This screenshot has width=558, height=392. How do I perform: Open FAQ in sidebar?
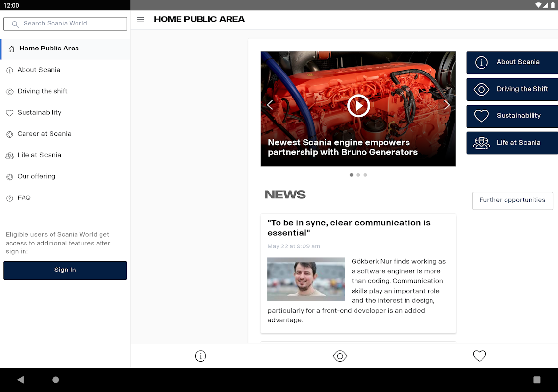(66, 198)
